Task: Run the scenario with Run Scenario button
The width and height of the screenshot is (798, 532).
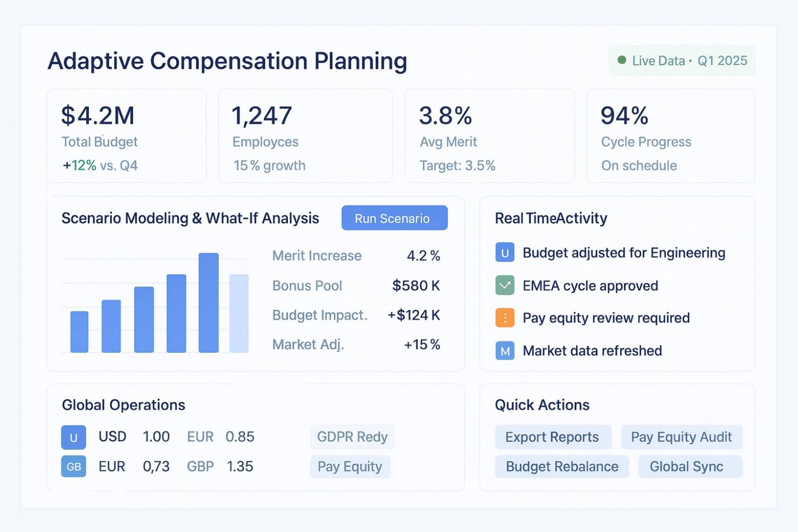Action: (394, 218)
